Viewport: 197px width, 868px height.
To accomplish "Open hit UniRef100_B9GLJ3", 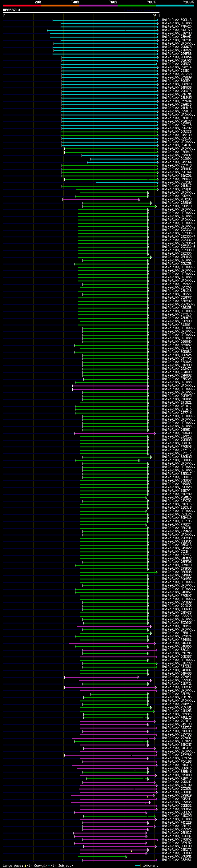I will pos(176,20).
